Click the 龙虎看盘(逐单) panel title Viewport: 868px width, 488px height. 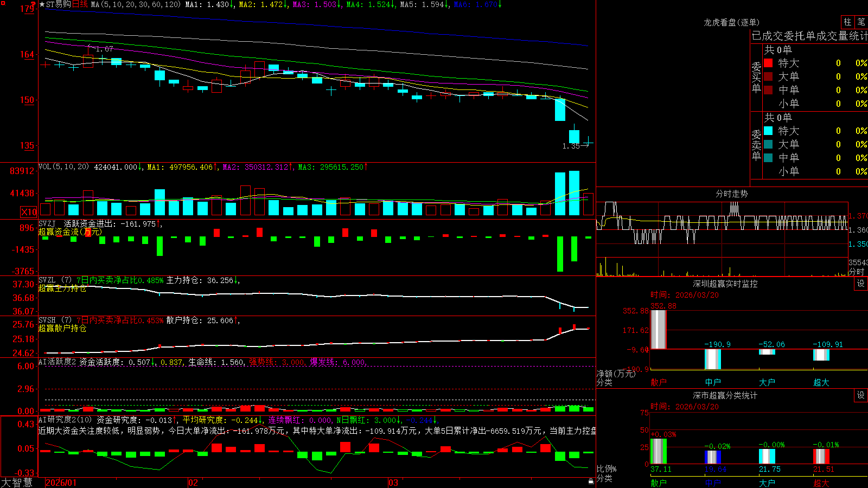coord(731,22)
